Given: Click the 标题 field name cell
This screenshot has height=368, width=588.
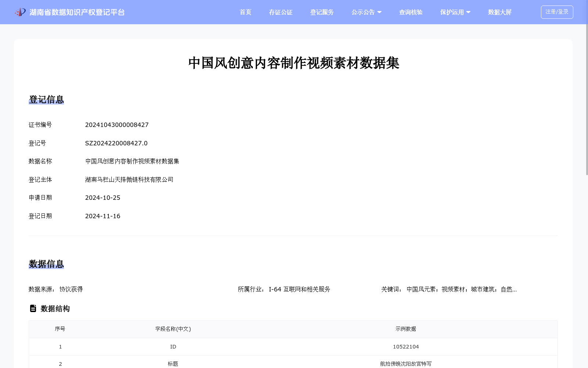Looking at the screenshot, I should pos(173,364).
